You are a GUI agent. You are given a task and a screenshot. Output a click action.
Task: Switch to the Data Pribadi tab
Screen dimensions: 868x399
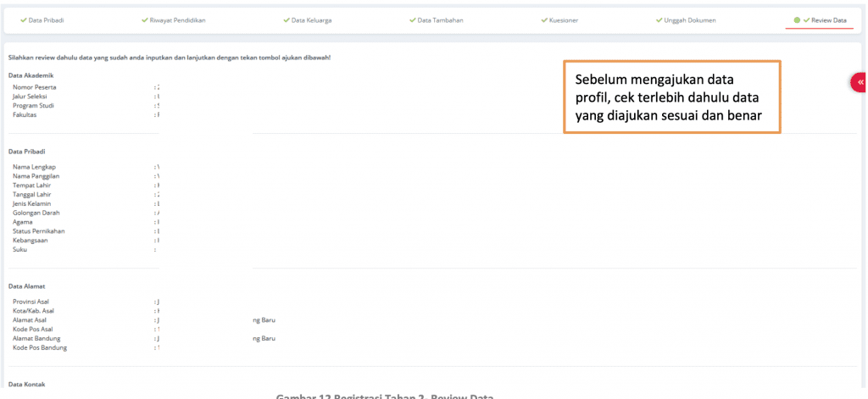point(47,19)
